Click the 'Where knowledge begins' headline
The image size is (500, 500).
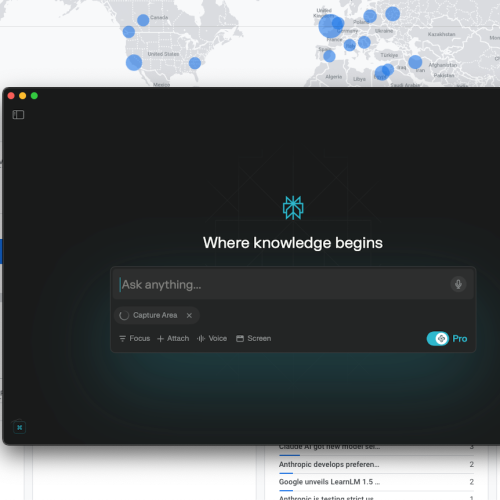click(x=293, y=243)
